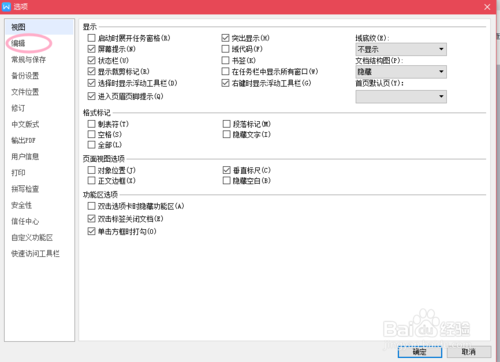Viewport: 500px width, 362px height.
Task: Enable 隐藏空白 checkbox
Action: coord(227,181)
